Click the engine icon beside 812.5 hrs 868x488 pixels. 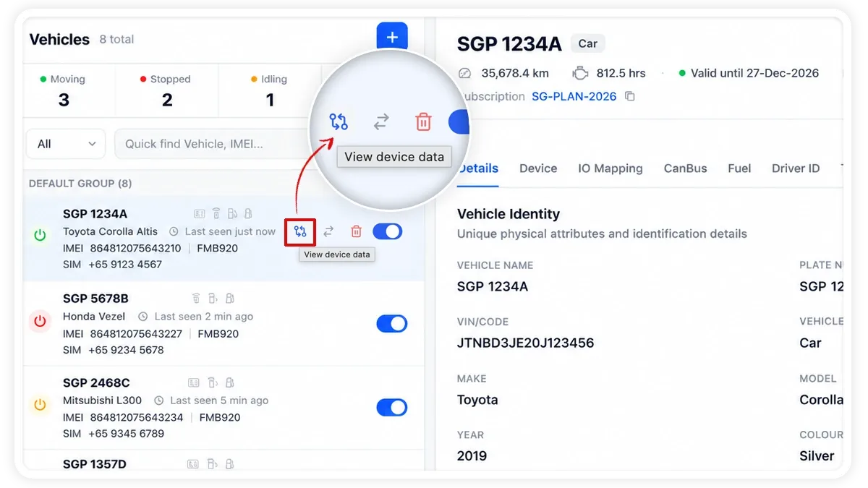pyautogui.click(x=579, y=73)
